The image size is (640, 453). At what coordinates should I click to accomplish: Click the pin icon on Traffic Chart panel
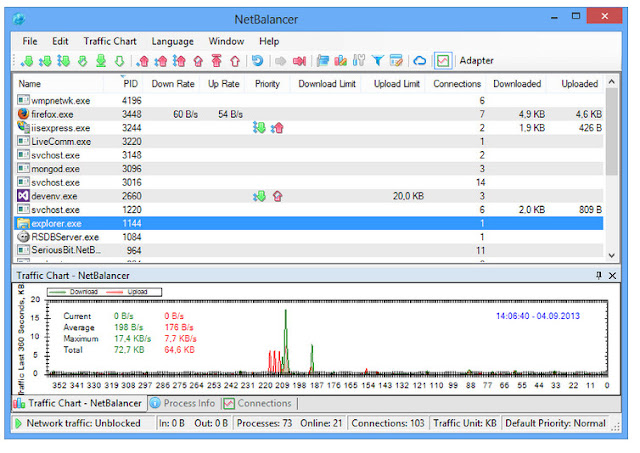(599, 275)
